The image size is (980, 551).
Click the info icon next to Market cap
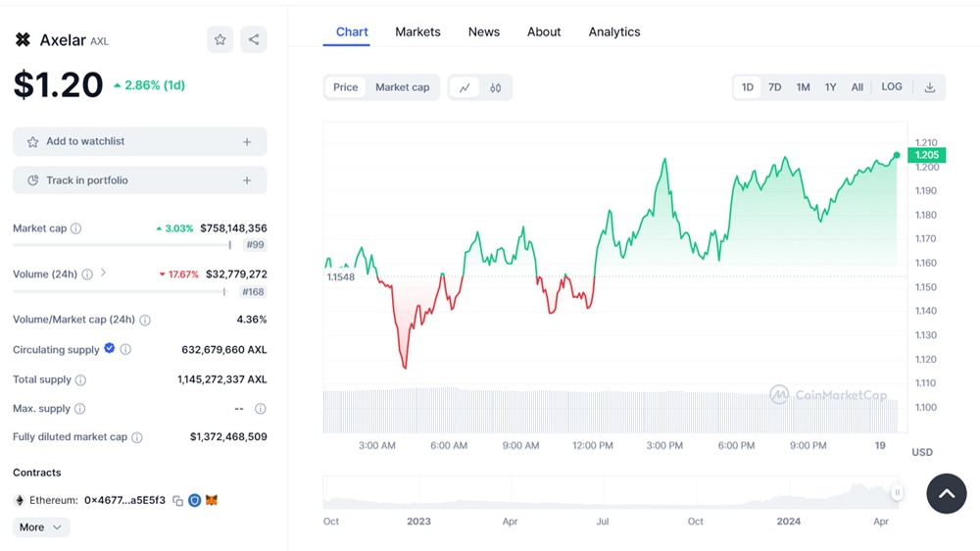click(76, 228)
